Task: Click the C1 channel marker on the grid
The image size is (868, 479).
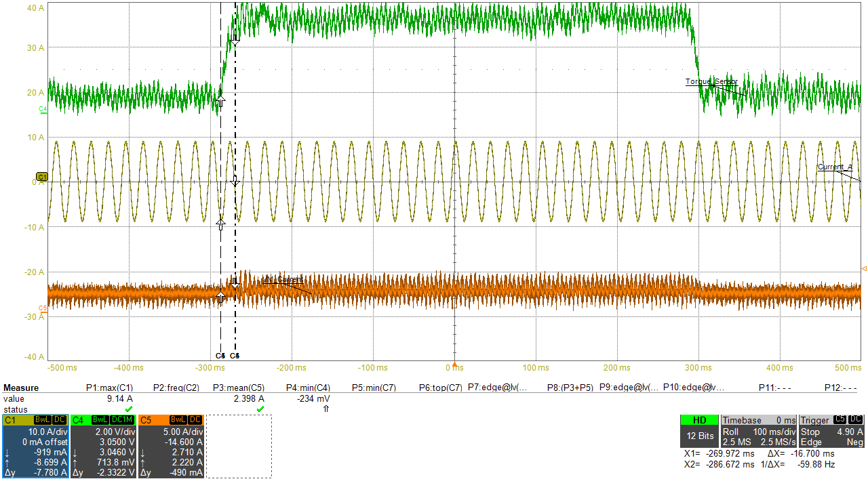Action: click(41, 177)
